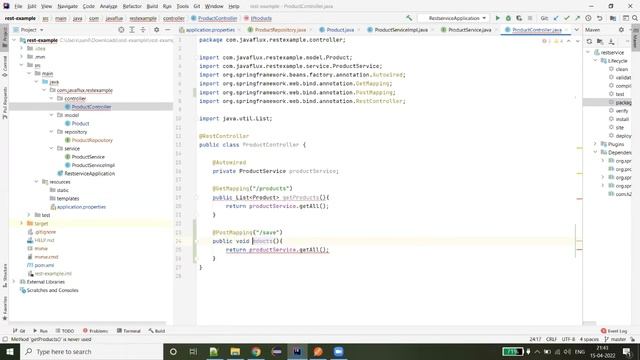640x360 pixels.
Task: Show hidden editor tabs dropdown arrow
Action: pyautogui.click(x=576, y=30)
